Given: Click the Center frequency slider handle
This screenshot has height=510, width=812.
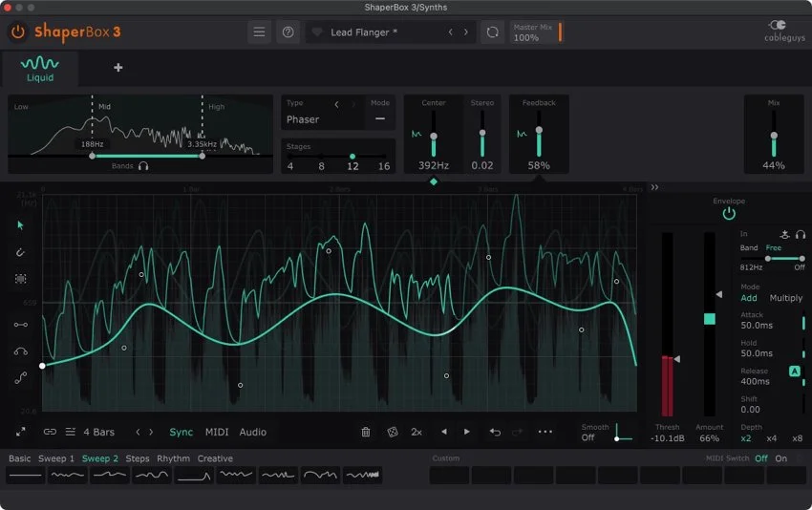Looking at the screenshot, I should pyautogui.click(x=434, y=137).
